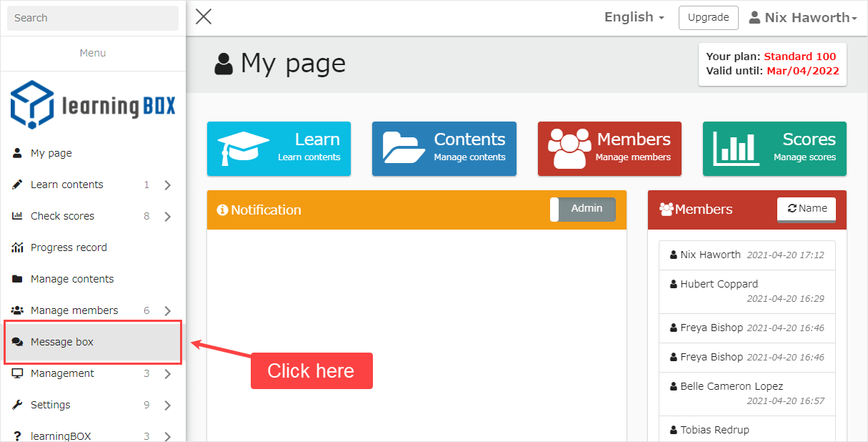Click the Manage contents folder icon
Image resolution: width=868 pixels, height=442 pixels.
click(18, 279)
